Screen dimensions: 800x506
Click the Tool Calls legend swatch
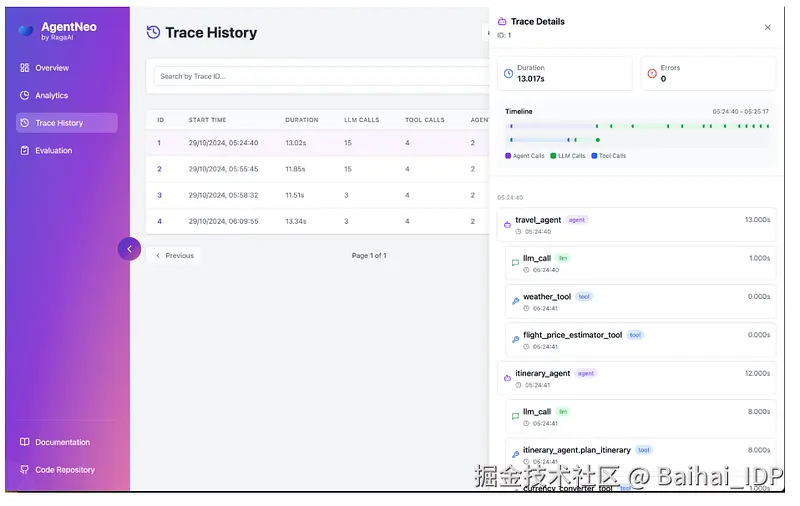click(x=594, y=156)
